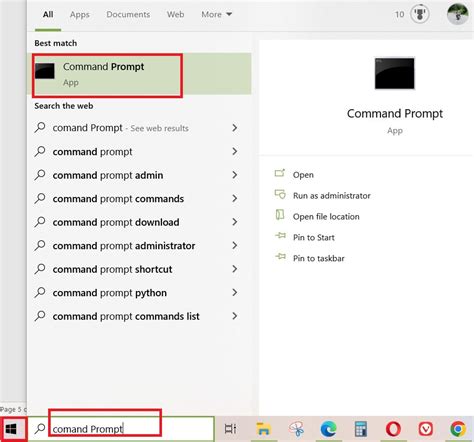Click the Open file location icon

click(x=280, y=215)
